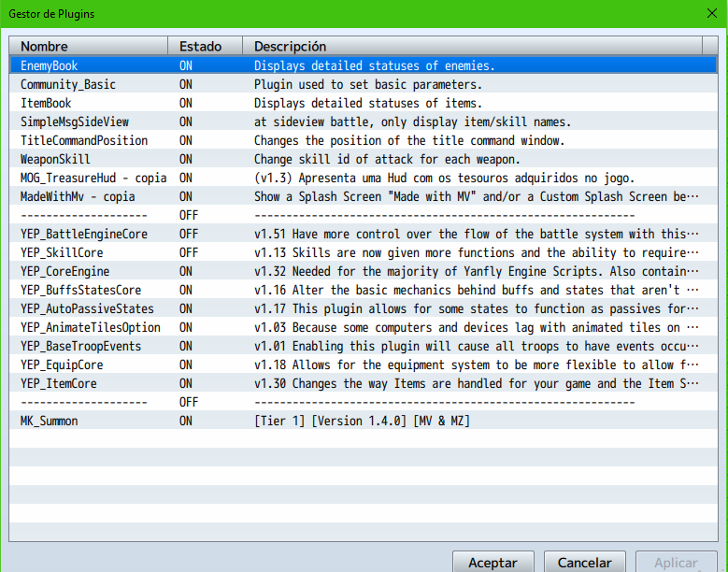Select the MOG_TreasureHud - copia plugin
This screenshot has height=572, width=728.
coord(93,178)
